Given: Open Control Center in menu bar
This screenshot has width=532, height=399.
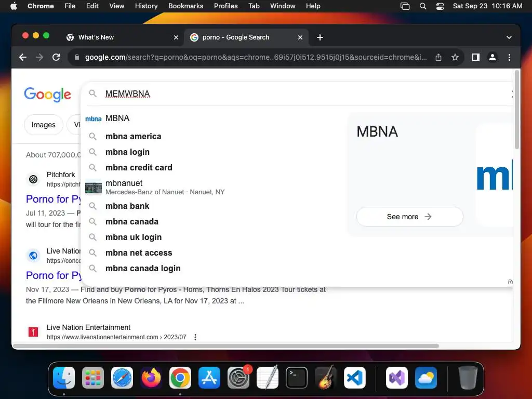Looking at the screenshot, I should tap(440, 6).
